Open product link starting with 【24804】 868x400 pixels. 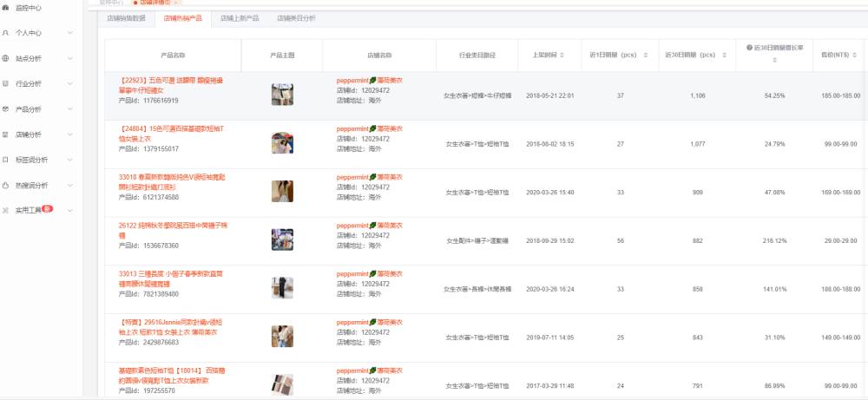pyautogui.click(x=172, y=134)
